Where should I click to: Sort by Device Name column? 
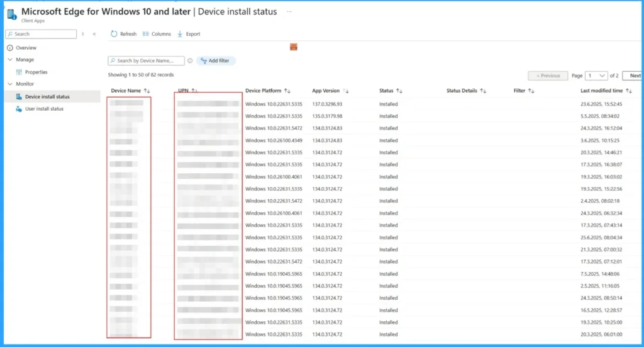tap(147, 91)
